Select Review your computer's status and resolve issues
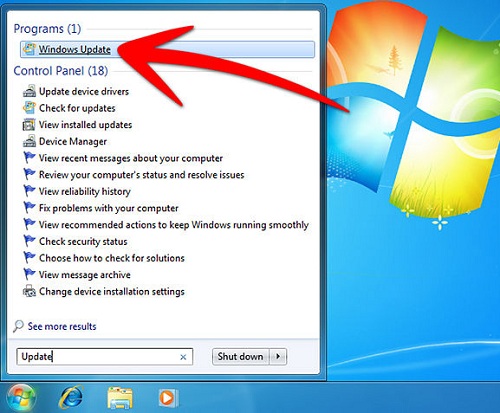This screenshot has width=500, height=413. (141, 175)
